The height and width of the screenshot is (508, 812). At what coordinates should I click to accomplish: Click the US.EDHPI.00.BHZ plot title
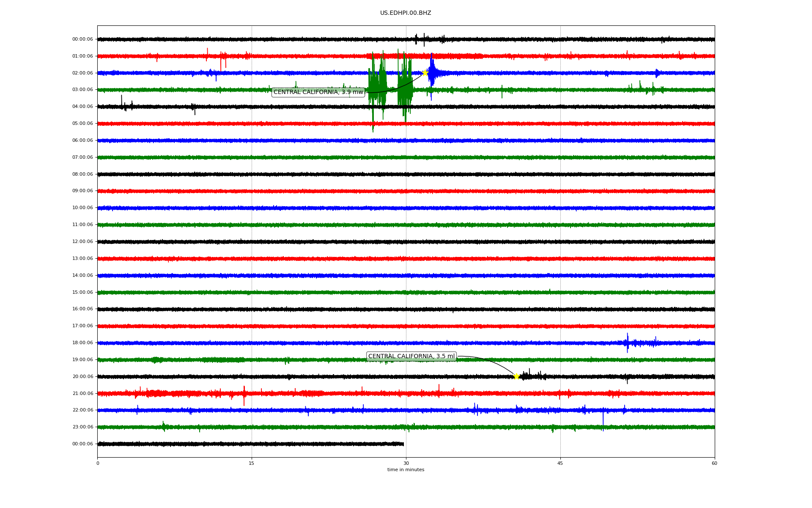coord(405,13)
